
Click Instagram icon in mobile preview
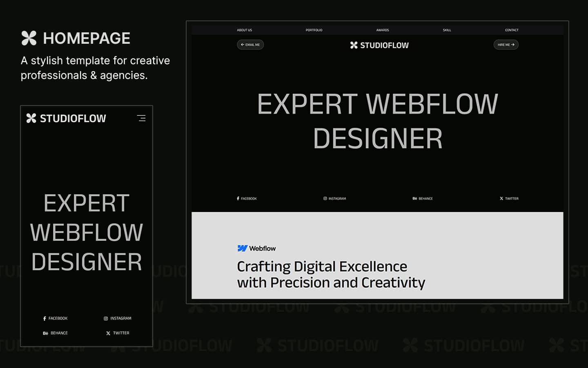106,318
